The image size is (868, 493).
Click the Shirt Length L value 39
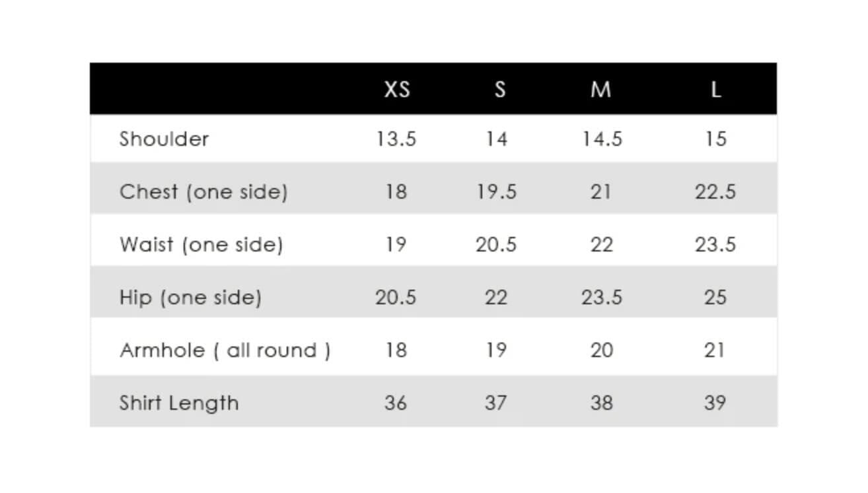(x=715, y=403)
